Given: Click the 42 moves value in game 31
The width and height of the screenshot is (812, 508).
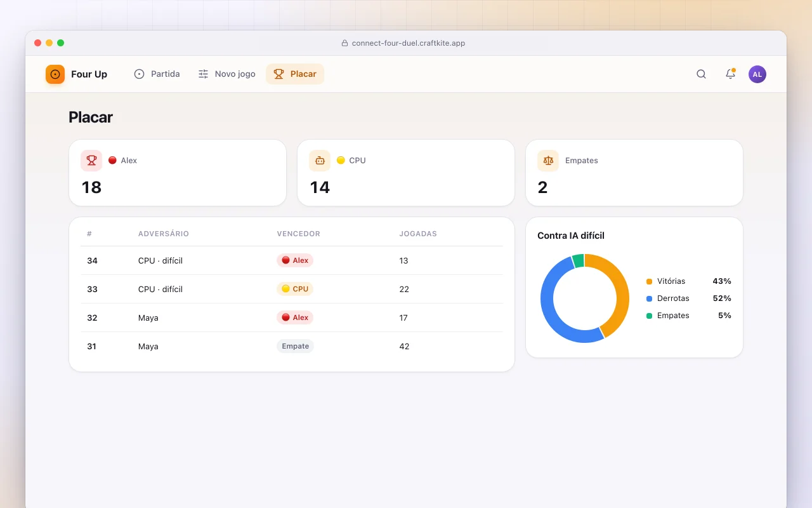Looking at the screenshot, I should 404,346.
